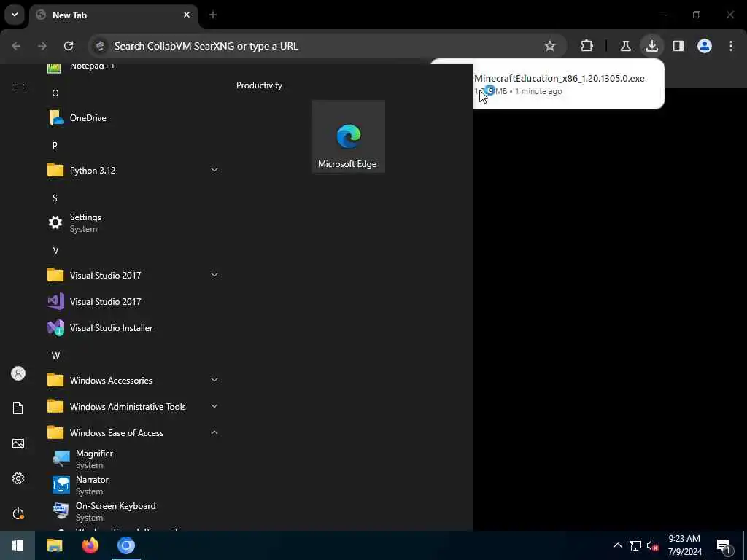Select the New Tab tab
The width and height of the screenshot is (747, 560).
[x=113, y=15]
